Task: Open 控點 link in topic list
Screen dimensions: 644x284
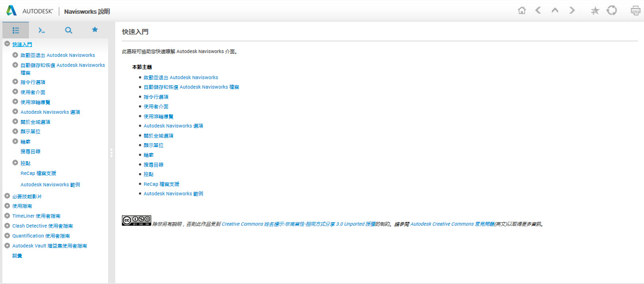Action: point(148,174)
